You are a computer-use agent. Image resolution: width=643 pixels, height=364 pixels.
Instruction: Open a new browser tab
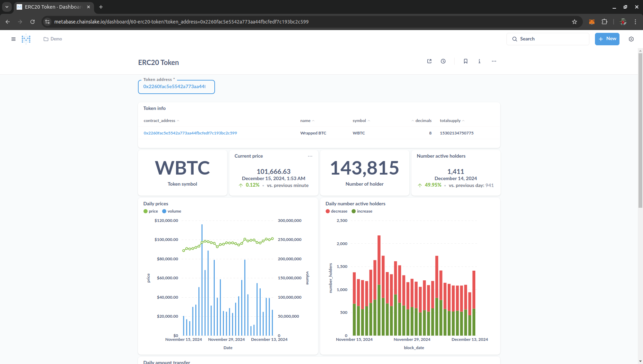101,7
